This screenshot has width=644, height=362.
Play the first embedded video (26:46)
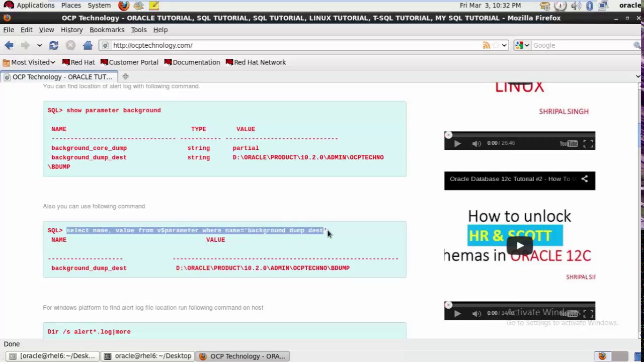coord(457,143)
